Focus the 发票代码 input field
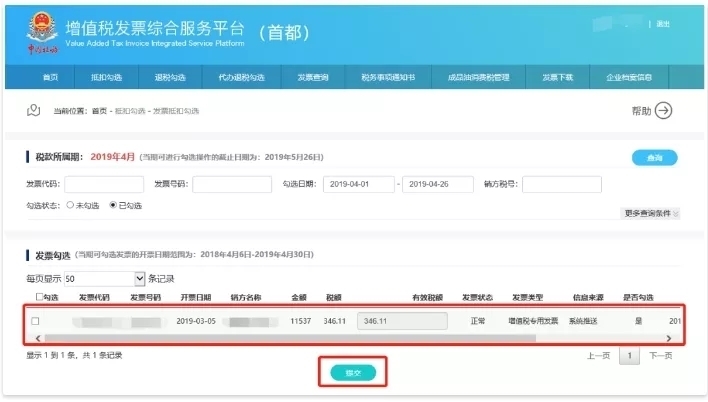708x402 pixels. [x=104, y=184]
